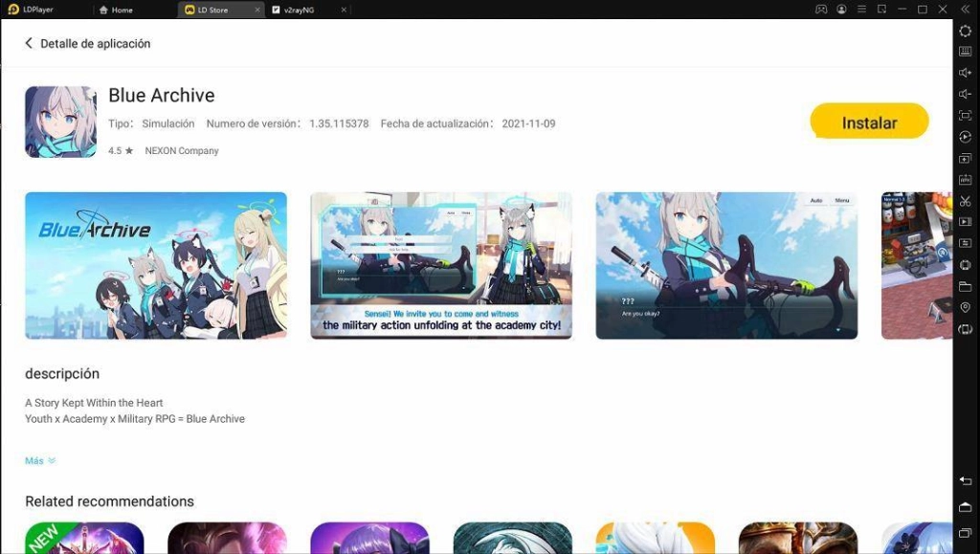The width and height of the screenshot is (980, 554).
Task: Open the virtual GPS location pin
Action: [965, 308]
